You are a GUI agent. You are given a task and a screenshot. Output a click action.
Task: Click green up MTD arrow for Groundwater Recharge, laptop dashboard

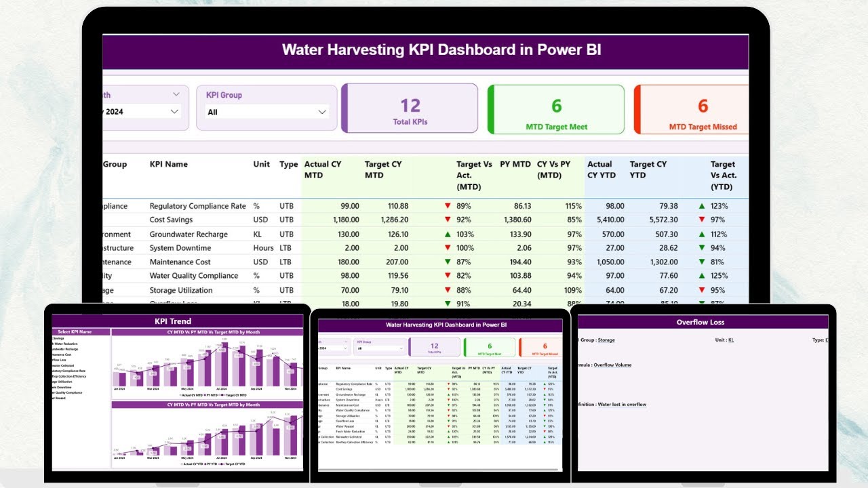(448, 234)
